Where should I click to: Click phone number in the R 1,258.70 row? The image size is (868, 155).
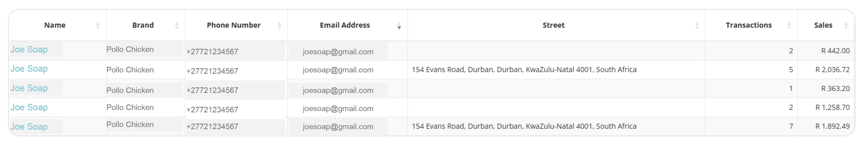click(212, 109)
